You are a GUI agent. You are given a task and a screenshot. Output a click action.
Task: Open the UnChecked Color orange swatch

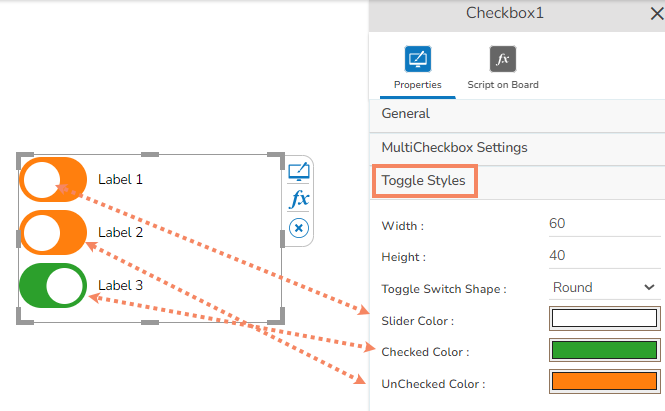pos(603,382)
